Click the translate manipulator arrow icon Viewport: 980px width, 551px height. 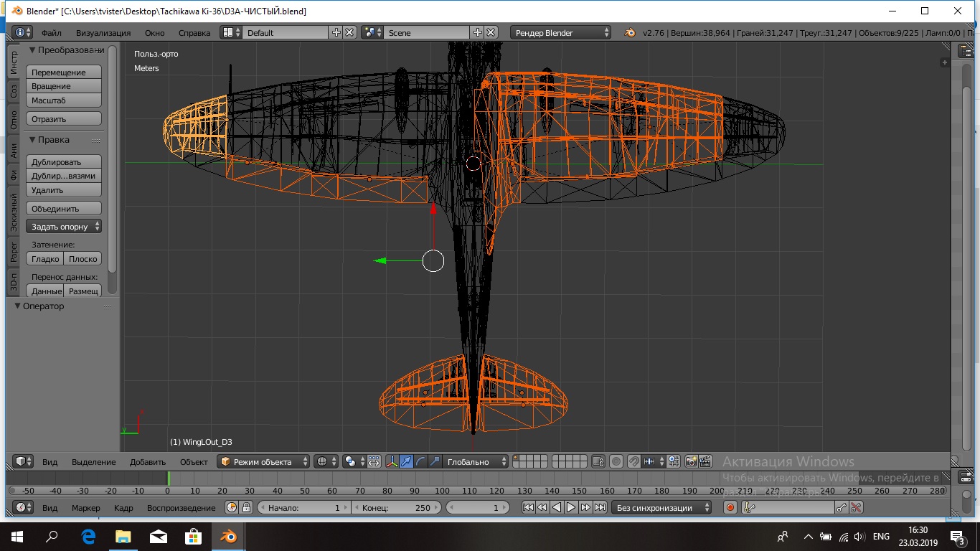pos(406,461)
